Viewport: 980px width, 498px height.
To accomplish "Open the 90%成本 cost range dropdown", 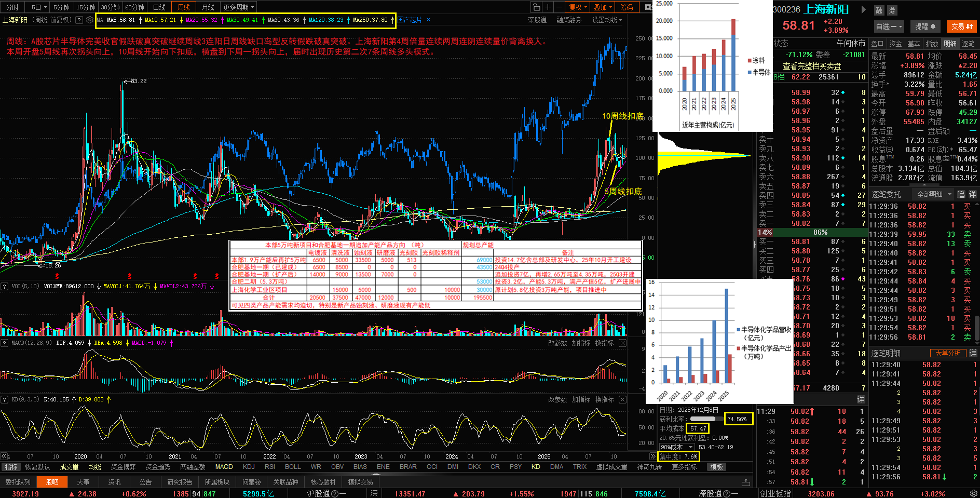I will (677, 447).
